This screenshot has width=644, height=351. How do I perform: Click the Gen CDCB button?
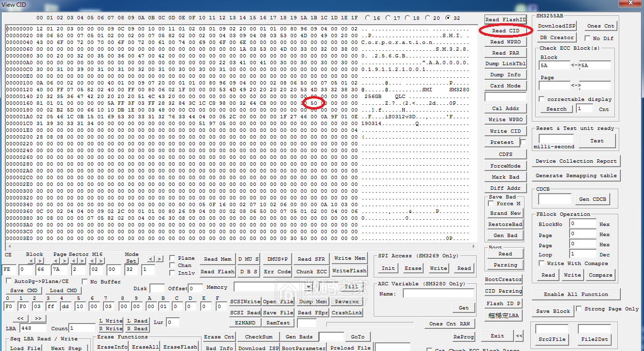[593, 199]
